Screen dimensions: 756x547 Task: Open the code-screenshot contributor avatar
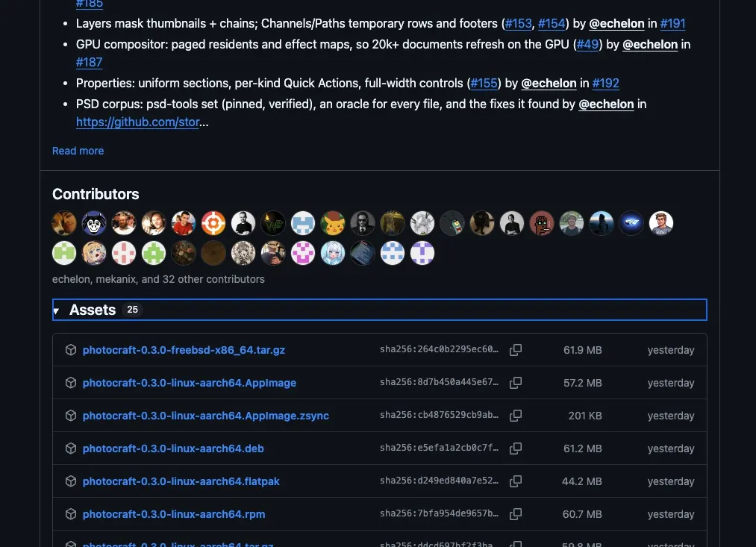363,253
